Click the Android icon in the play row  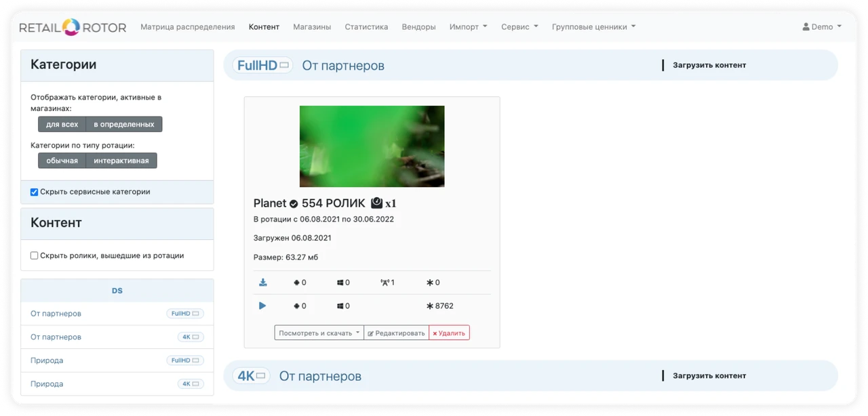pyautogui.click(x=296, y=306)
